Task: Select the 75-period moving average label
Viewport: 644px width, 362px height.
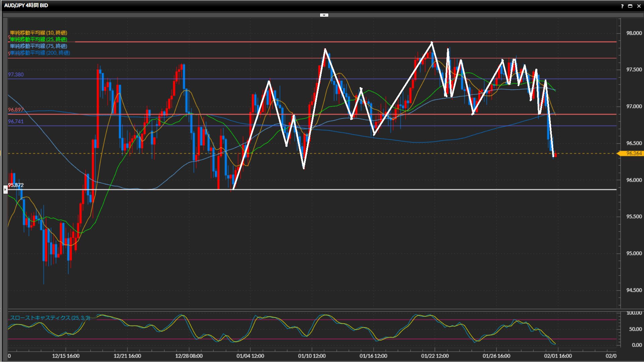Action: tap(39, 46)
